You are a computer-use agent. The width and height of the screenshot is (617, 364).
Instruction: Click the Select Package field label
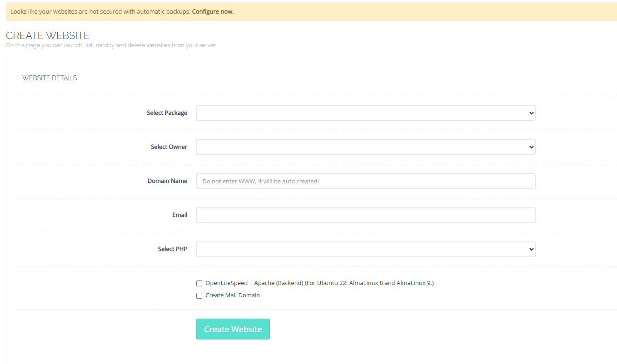coord(167,113)
